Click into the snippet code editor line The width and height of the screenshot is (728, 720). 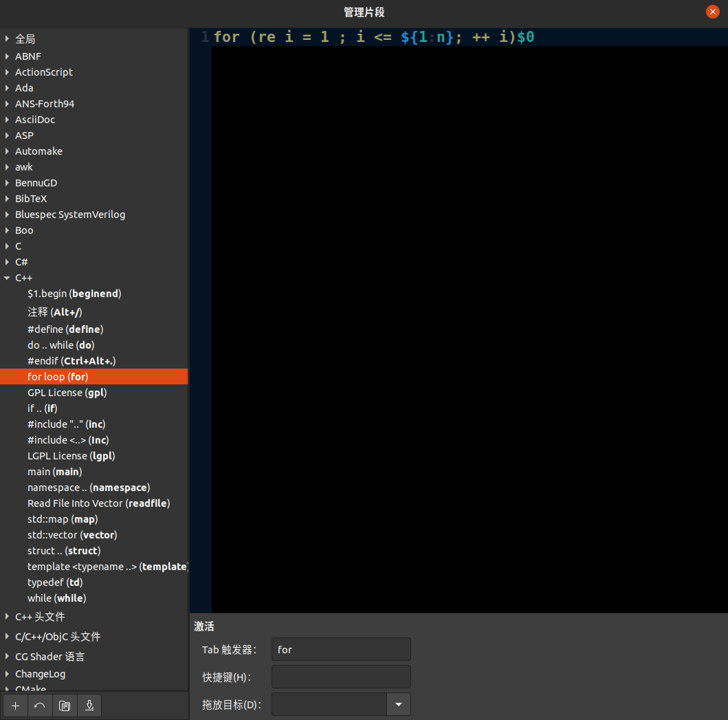point(470,36)
